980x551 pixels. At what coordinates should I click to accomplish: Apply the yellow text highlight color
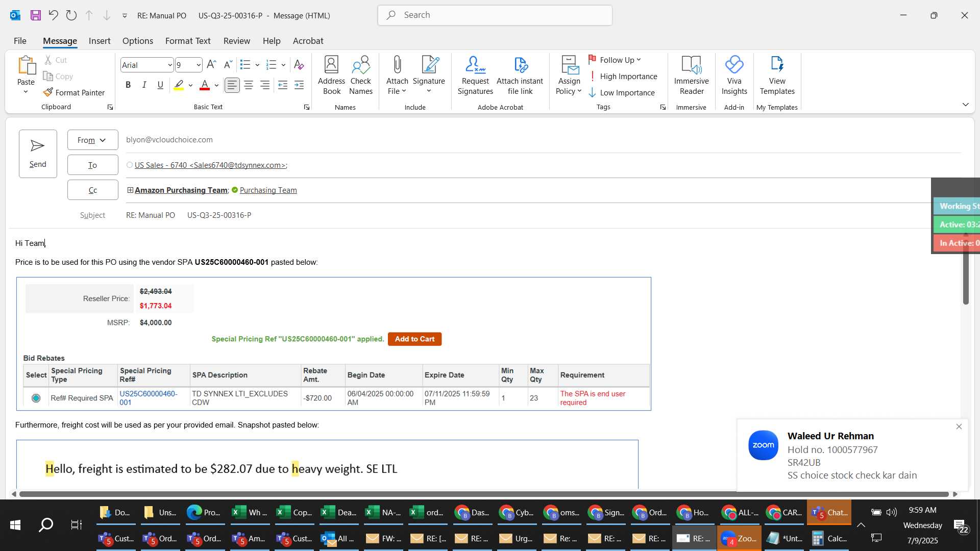pos(179,85)
